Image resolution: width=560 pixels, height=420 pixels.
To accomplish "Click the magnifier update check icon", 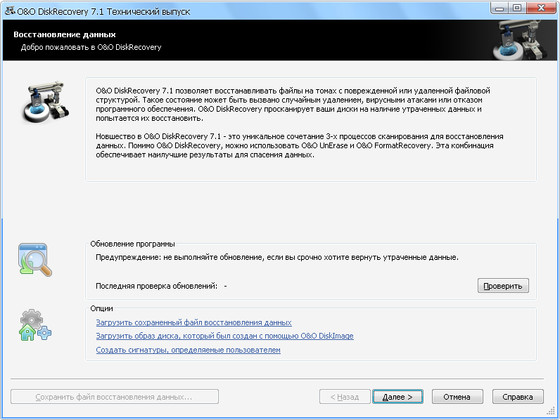I will tap(35, 260).
